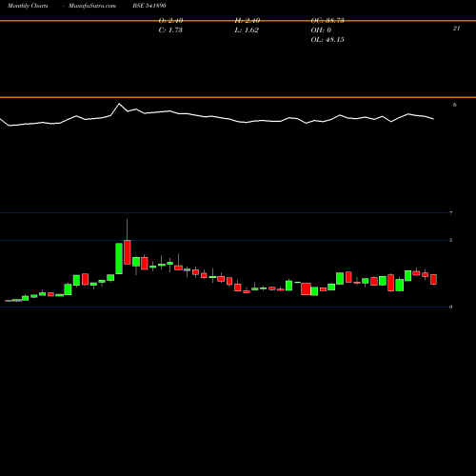Click the price axis label "0"
The width and height of the screenshot is (476, 476).
pyautogui.click(x=451, y=307)
